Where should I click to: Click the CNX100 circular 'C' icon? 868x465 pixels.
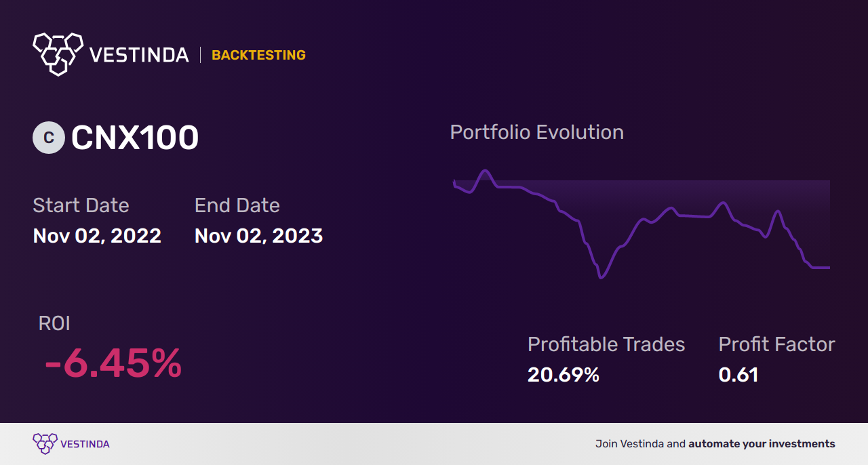[x=49, y=138]
